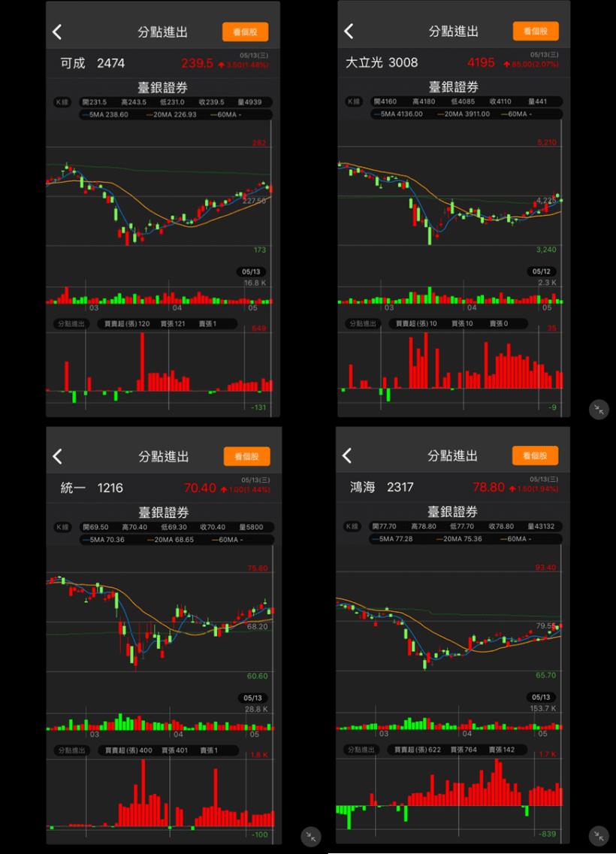Tap the 量43132 volume value
This screenshot has width=616, height=854.
click(541, 526)
